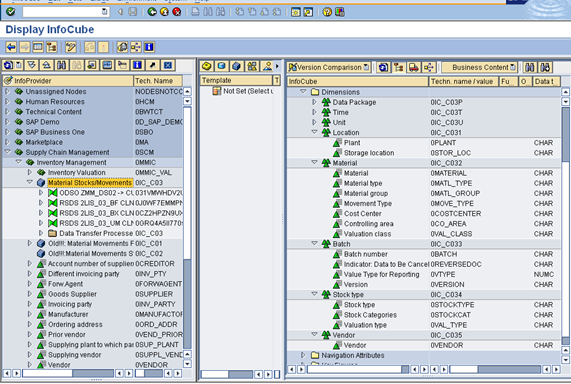Click blue cube InfoCube icon in template toolbar
Viewport: 571px width, 384px height.
click(x=236, y=66)
